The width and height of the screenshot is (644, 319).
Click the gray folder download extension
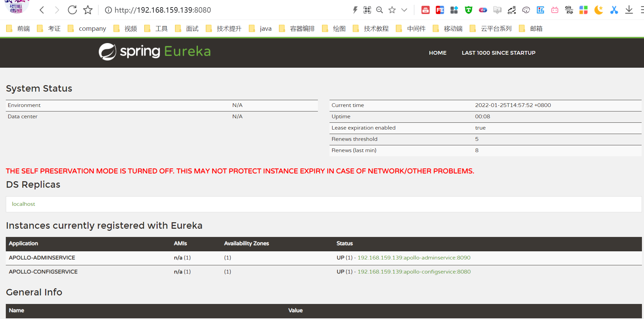497,10
